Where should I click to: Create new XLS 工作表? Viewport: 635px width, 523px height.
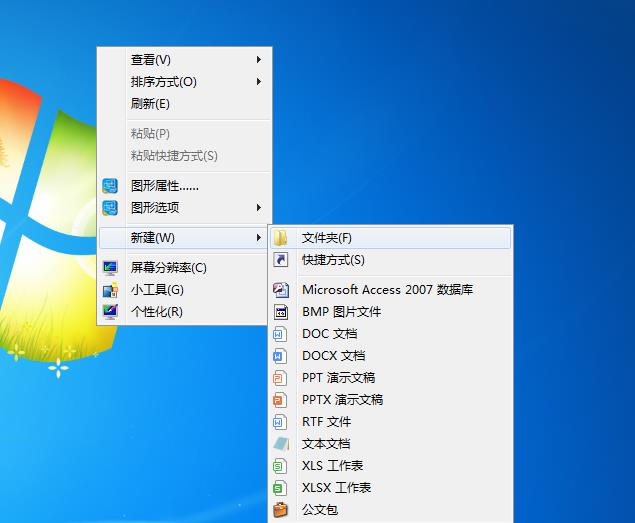pyautogui.click(x=391, y=466)
